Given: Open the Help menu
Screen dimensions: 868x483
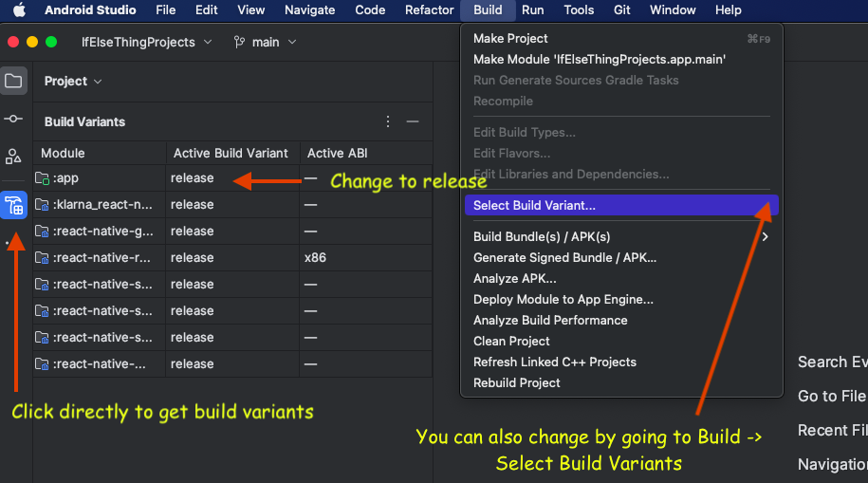Looking at the screenshot, I should tap(728, 10).
